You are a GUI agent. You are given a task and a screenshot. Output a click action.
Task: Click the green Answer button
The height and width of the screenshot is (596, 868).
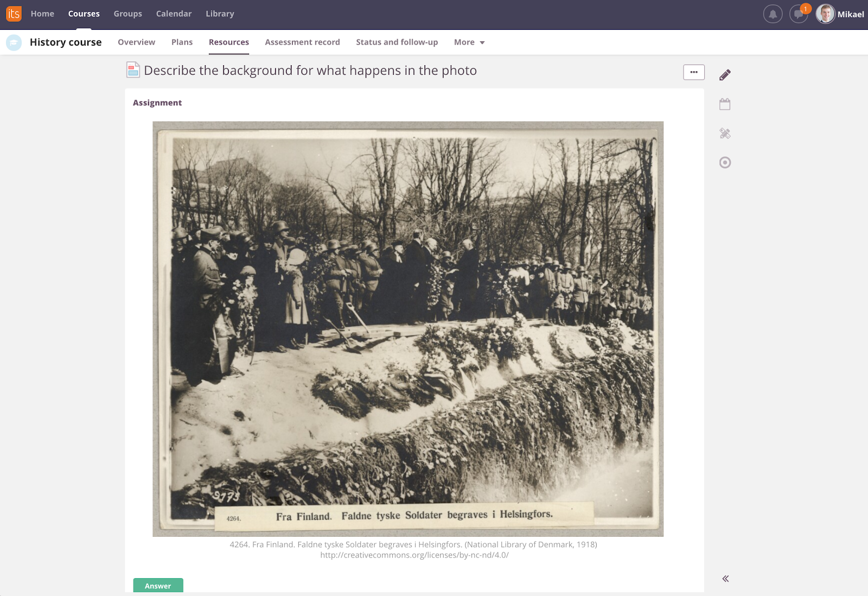(x=158, y=585)
